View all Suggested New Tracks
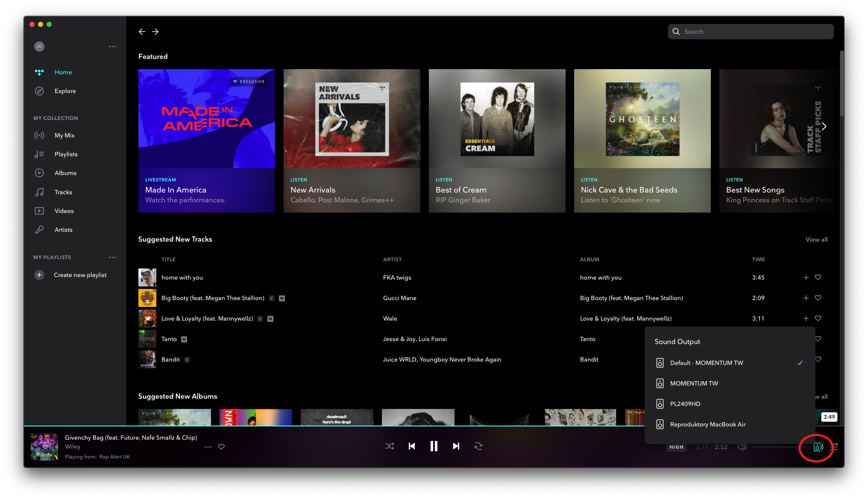Screen dimensions: 868x499 click(x=816, y=239)
